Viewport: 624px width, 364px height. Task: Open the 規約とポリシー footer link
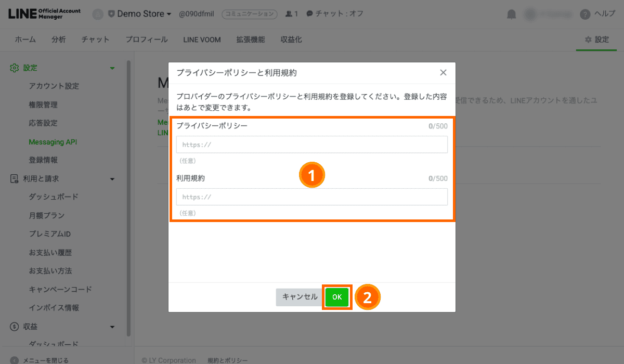[x=227, y=360]
